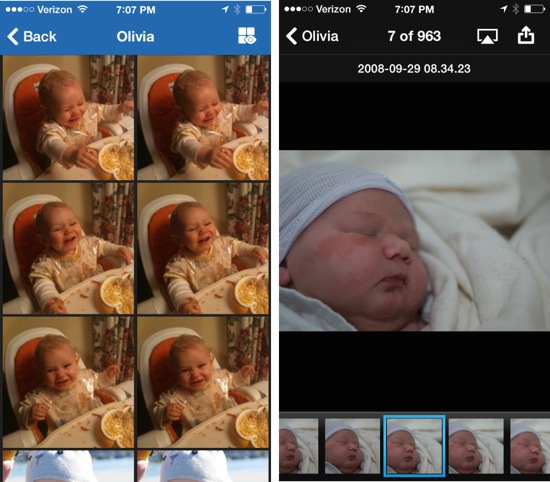
Task: Tap the Olivia album title in the blue header
Action: (135, 36)
